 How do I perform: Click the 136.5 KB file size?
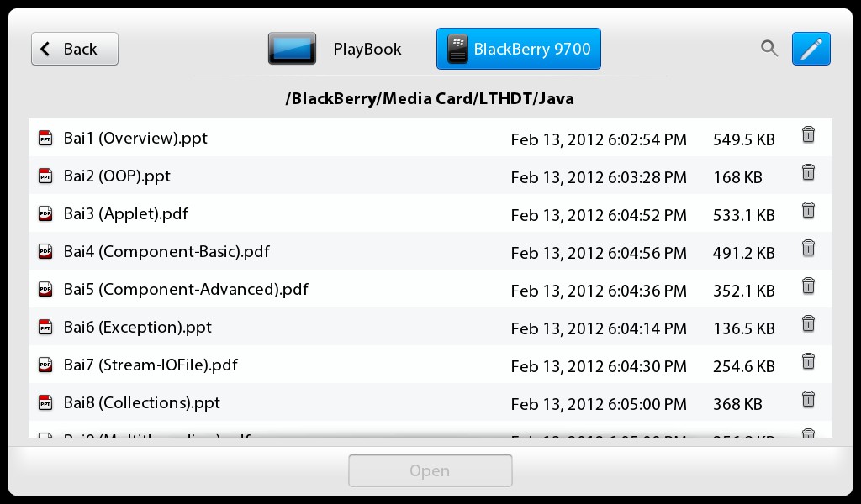click(743, 329)
